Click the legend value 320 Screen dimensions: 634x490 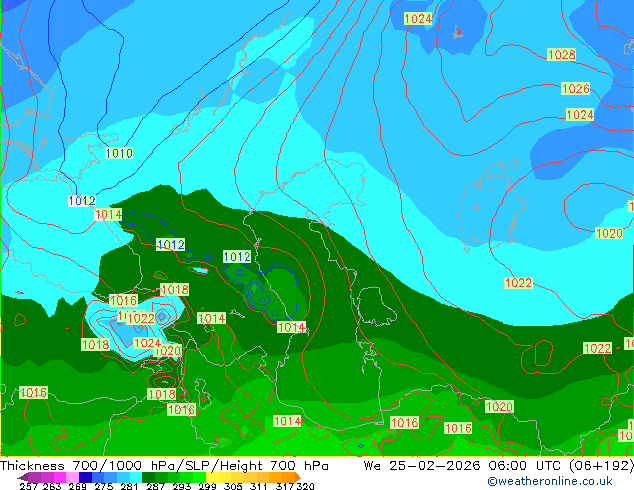(305, 486)
